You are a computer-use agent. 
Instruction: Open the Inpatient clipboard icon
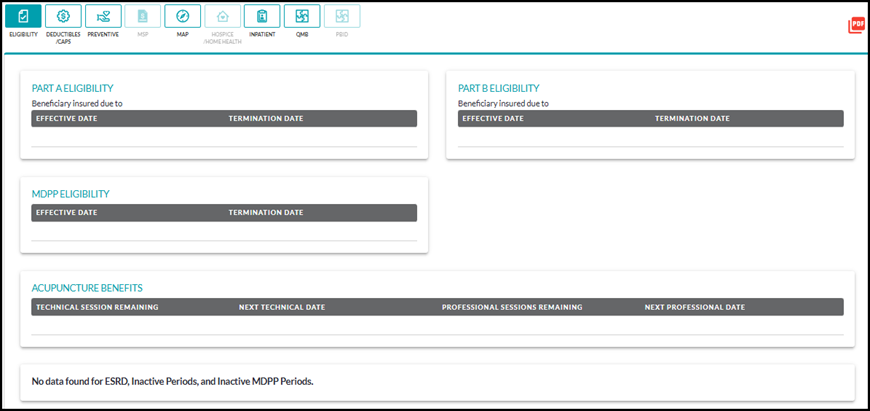click(262, 16)
